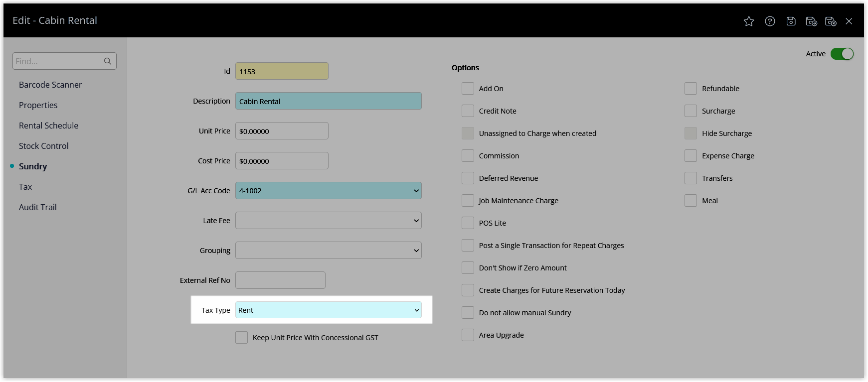Enable Post a Single Transaction for Repeat Charges
The width and height of the screenshot is (868, 382).
click(x=468, y=246)
